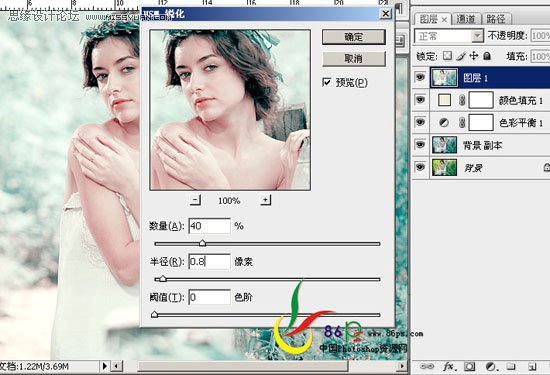This screenshot has width=550, height=375.
Task: Click the lock all padlock icon
Action: 487,56
